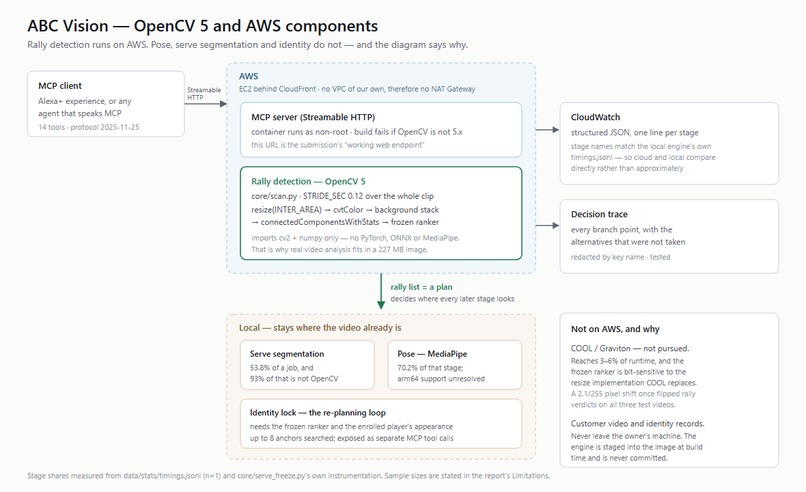Image resolution: width=806 pixels, height=492 pixels.
Task: Click the arrow pointing to Decision trace
Action: coord(547,225)
